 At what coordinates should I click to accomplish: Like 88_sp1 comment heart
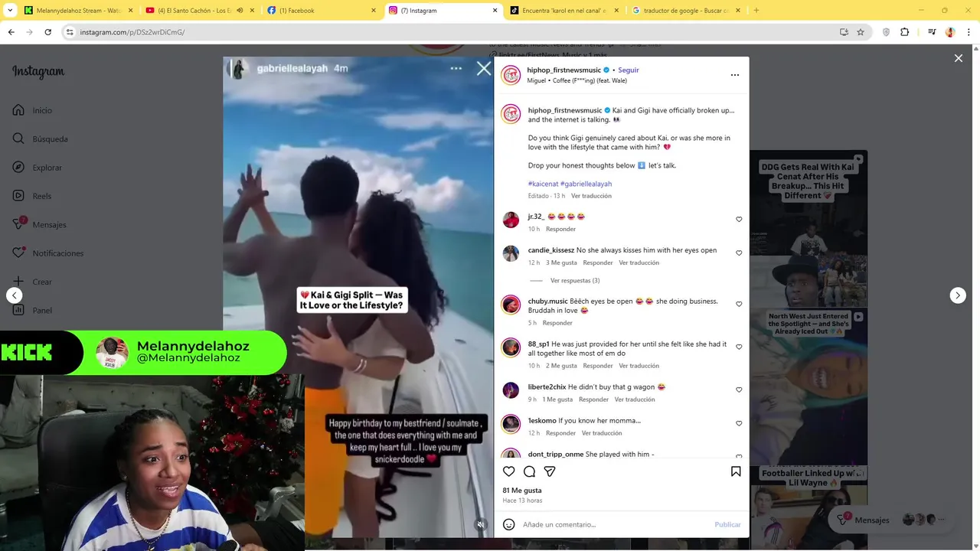(x=739, y=347)
